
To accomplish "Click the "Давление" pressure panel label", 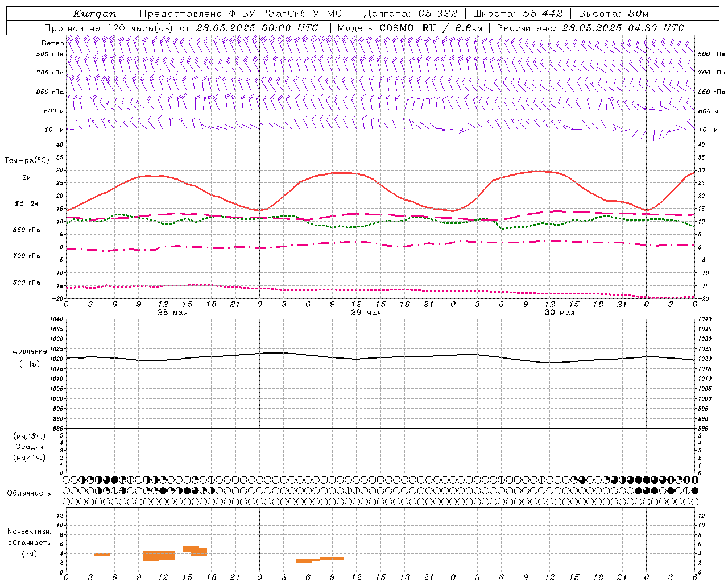I will (30, 351).
